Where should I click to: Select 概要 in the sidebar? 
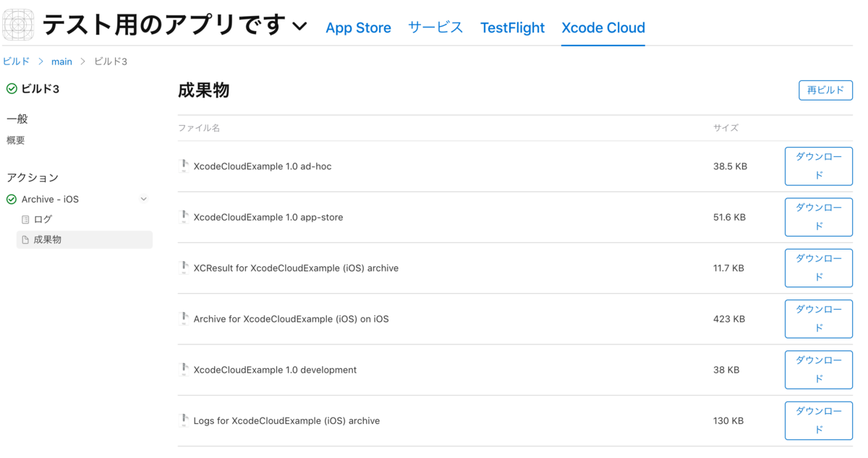click(15, 140)
